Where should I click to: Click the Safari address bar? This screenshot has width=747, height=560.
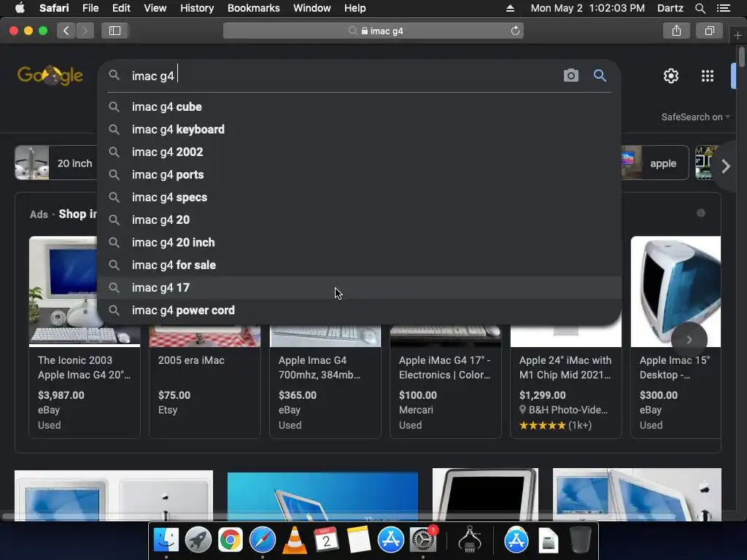[x=373, y=31]
